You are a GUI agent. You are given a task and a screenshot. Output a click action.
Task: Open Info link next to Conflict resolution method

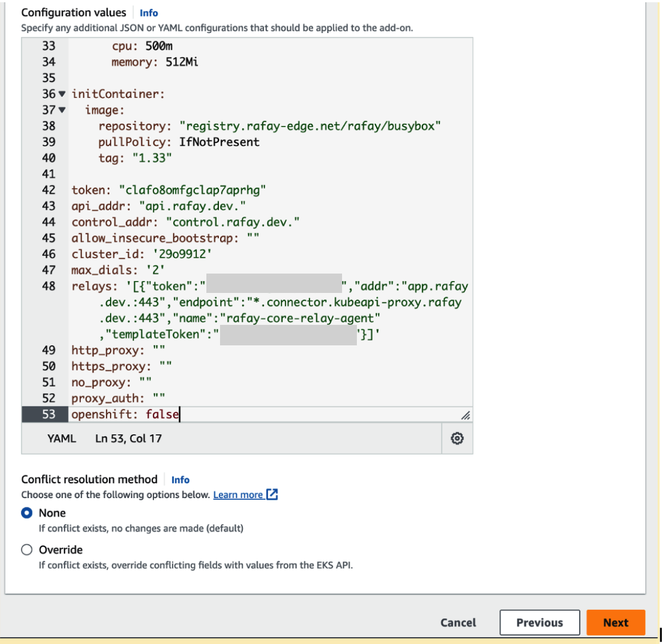[x=180, y=480]
